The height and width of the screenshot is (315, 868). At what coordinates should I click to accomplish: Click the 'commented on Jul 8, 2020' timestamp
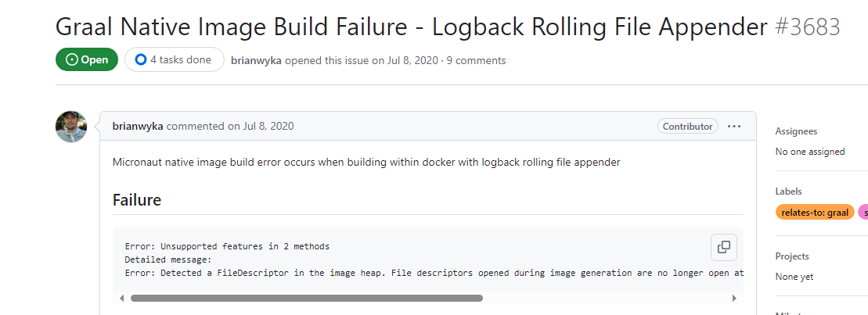[x=230, y=126]
